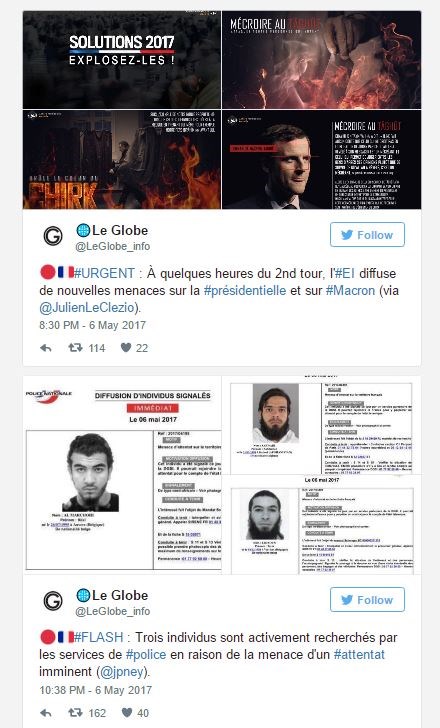Visit the @jpney profile mention
440x728 pixels.
coord(123,672)
